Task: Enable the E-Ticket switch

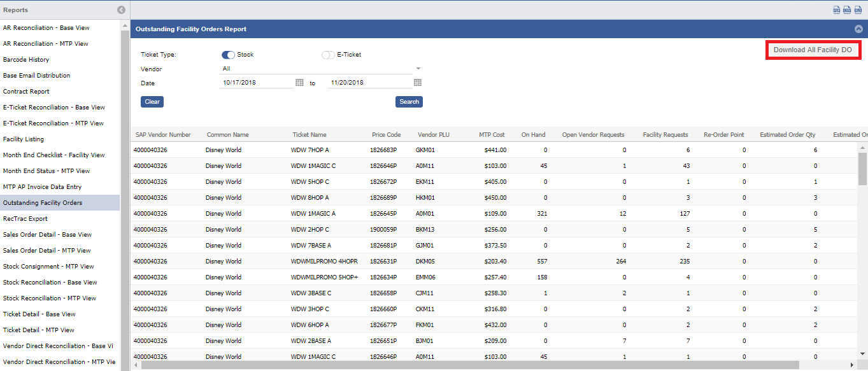Action: pyautogui.click(x=328, y=55)
